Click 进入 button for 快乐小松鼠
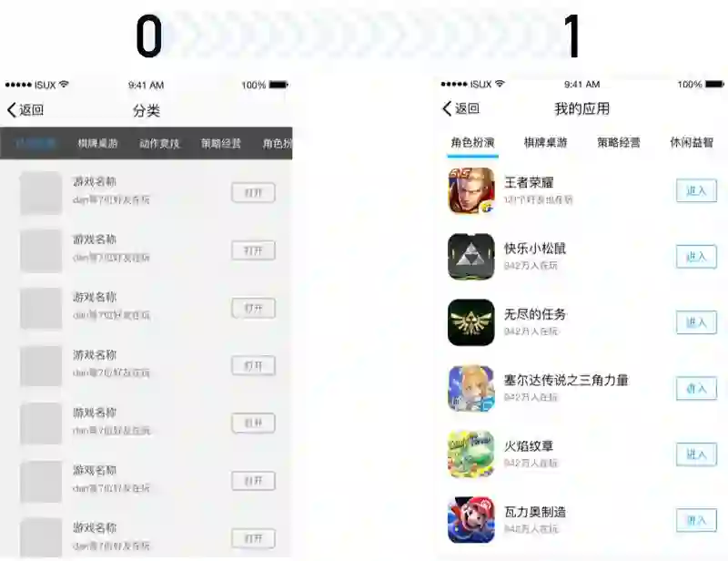This screenshot has width=728, height=561. (696, 257)
